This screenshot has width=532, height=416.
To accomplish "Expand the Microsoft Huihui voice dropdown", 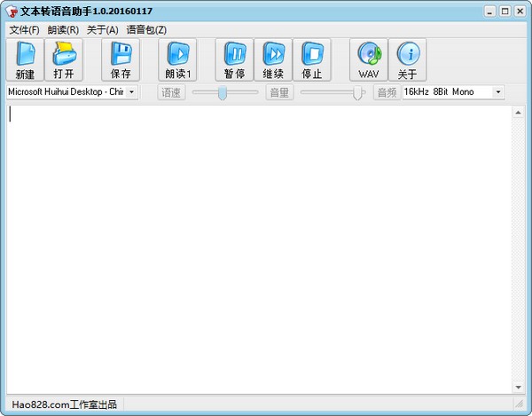I will 131,92.
